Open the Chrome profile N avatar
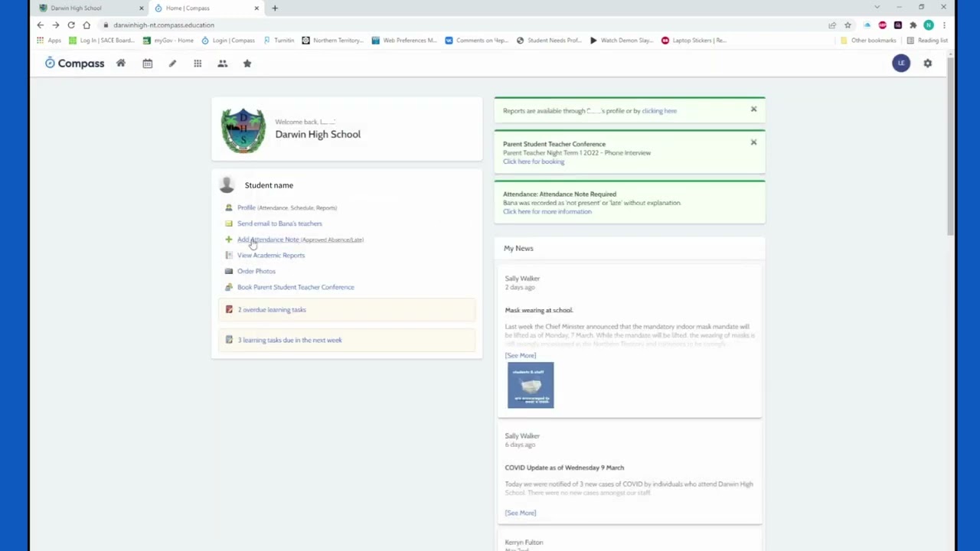Image resolution: width=980 pixels, height=551 pixels. tap(929, 24)
